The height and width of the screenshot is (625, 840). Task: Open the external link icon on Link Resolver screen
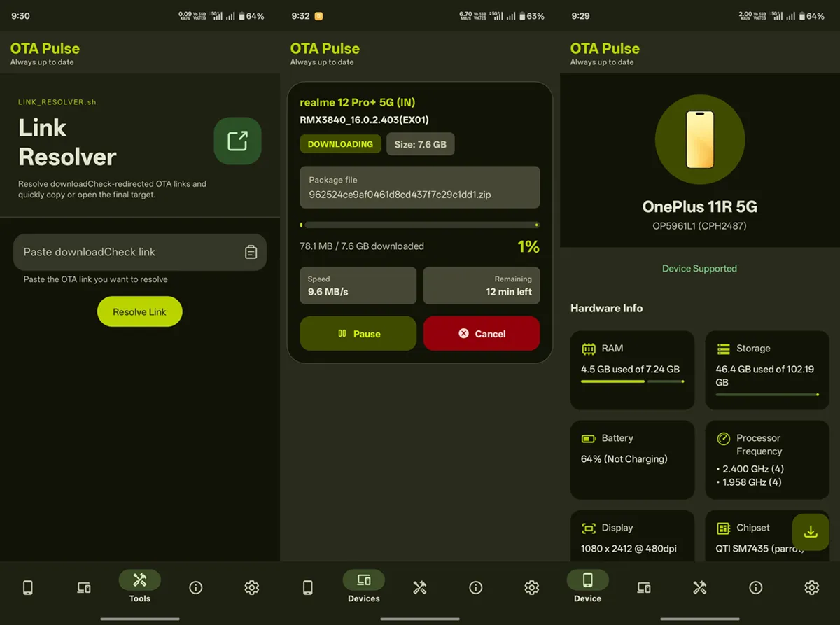237,141
